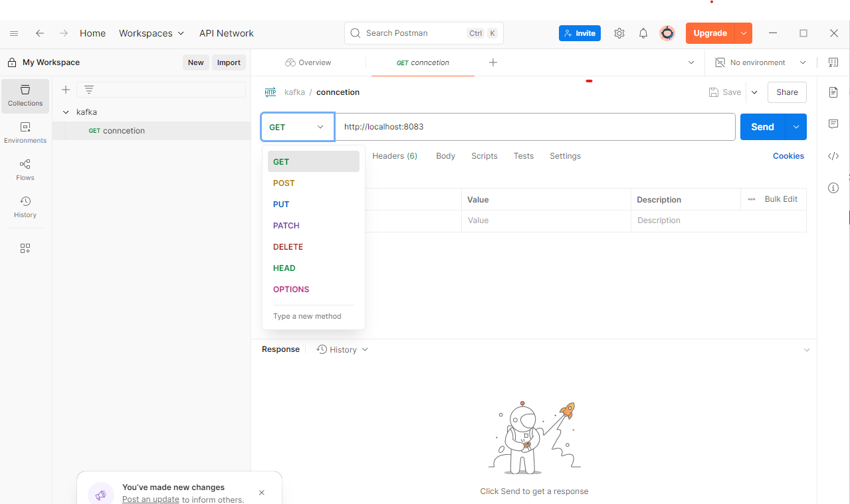Open the environment quick look icon
Image resolution: width=850 pixels, height=504 pixels.
pos(833,62)
